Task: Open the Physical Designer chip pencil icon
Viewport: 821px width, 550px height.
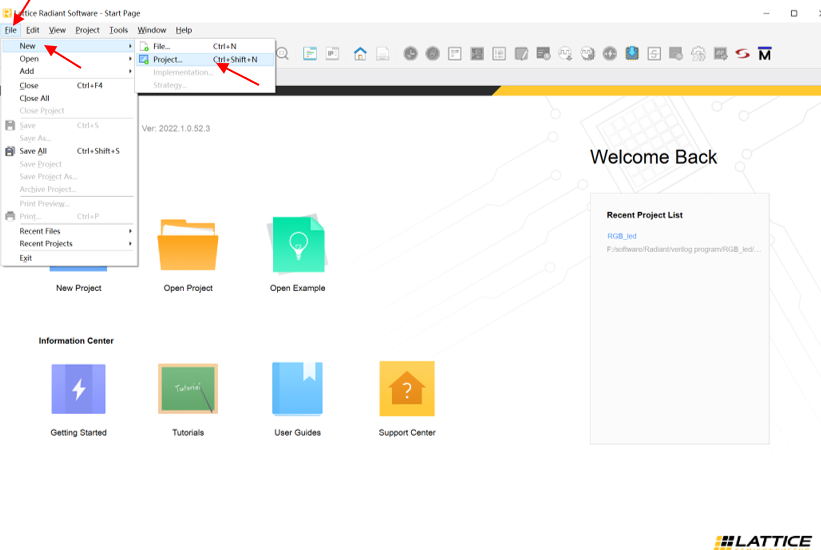Action: (521, 53)
